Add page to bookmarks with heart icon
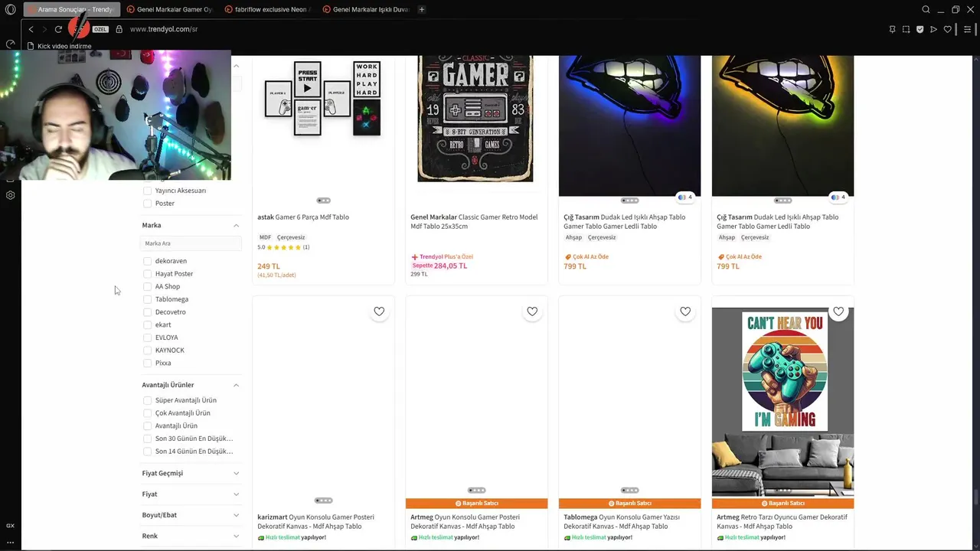The image size is (980, 551). pos(947,29)
